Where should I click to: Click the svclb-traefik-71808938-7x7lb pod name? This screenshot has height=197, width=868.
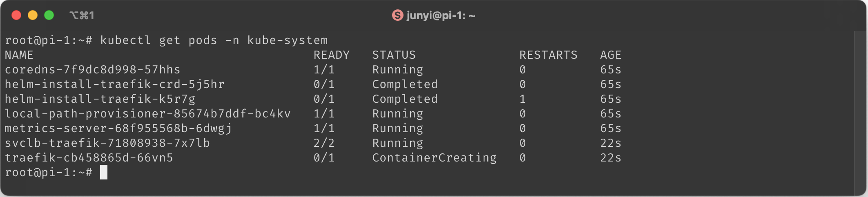107,143
